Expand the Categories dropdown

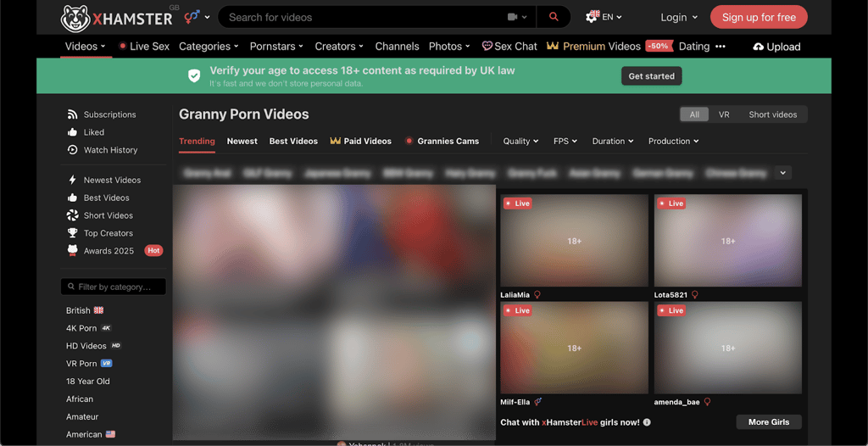[209, 47]
